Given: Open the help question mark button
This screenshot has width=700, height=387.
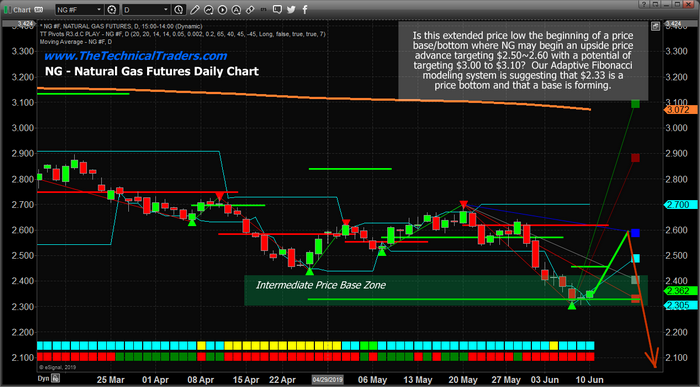Looking at the screenshot, I should pyautogui.click(x=644, y=4).
